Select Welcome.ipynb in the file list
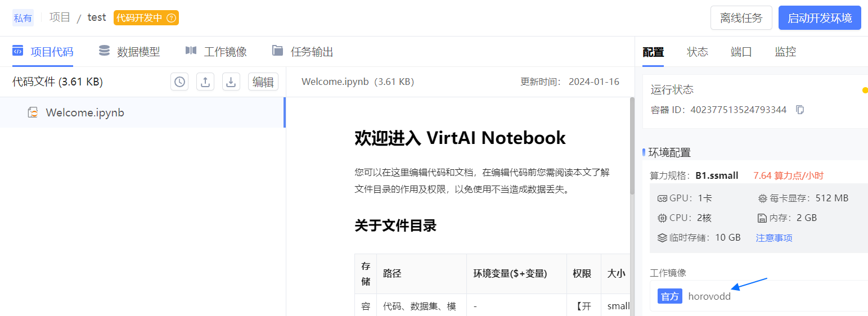The image size is (868, 316). (85, 112)
